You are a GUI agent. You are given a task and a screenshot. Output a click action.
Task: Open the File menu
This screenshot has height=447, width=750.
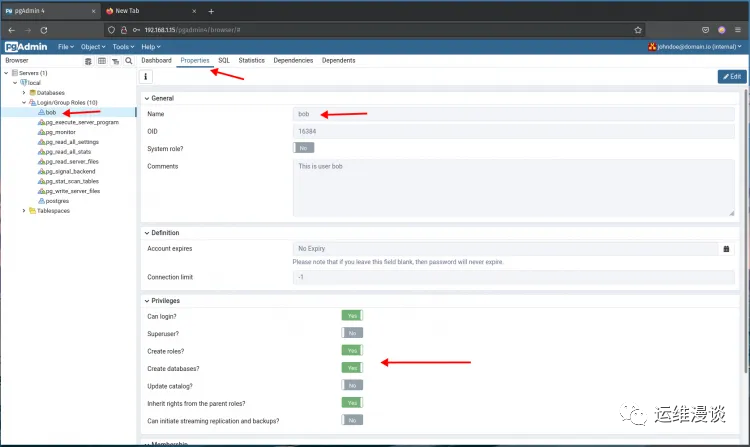pyautogui.click(x=66, y=47)
